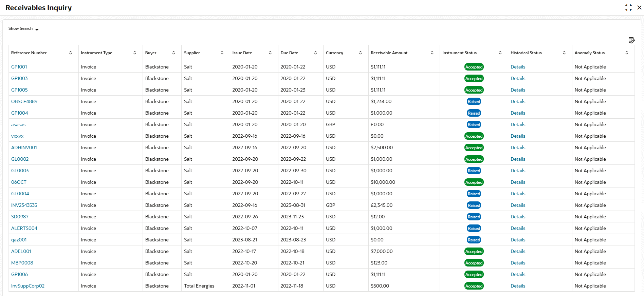The width and height of the screenshot is (644, 296).
Task: Open reference qaz001
Action: click(19, 240)
